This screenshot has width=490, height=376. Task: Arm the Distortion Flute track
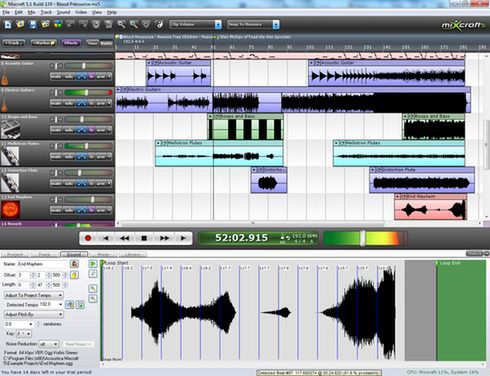(x=100, y=183)
